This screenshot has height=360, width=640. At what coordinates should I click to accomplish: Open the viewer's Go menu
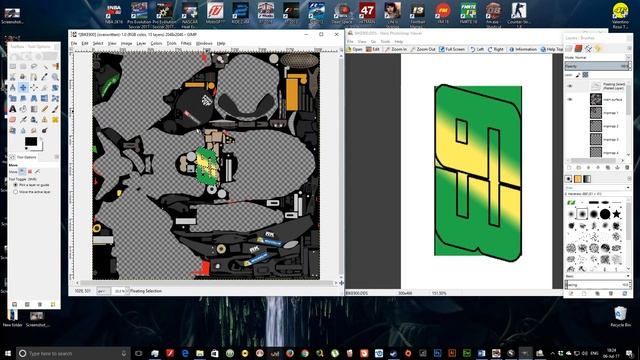pos(373,42)
